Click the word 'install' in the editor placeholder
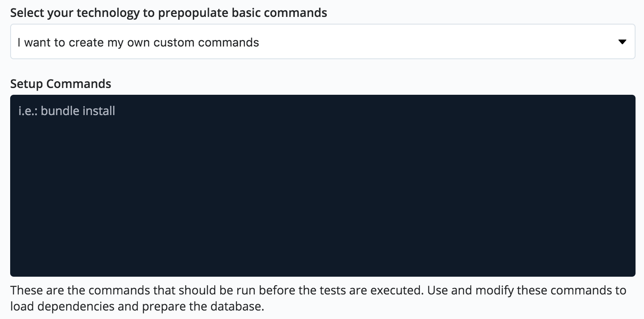 [x=98, y=111]
